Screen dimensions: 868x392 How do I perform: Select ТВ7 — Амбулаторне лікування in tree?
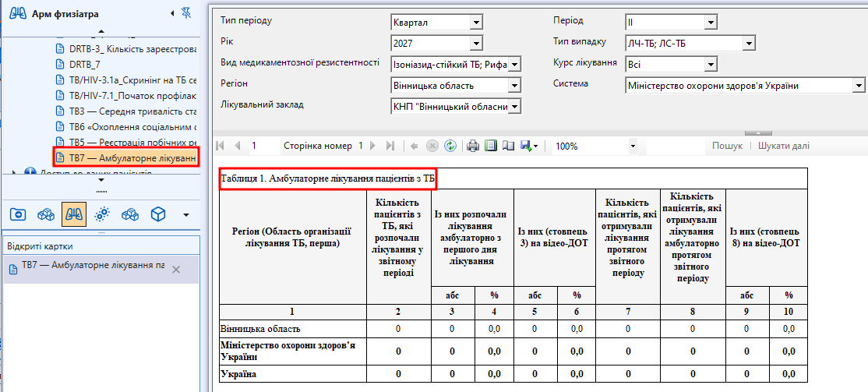click(x=127, y=157)
